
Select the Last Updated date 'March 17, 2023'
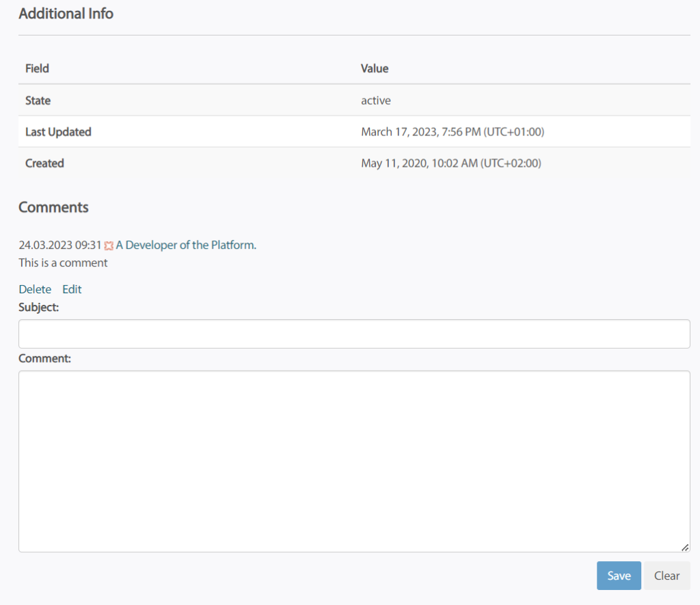coord(399,132)
